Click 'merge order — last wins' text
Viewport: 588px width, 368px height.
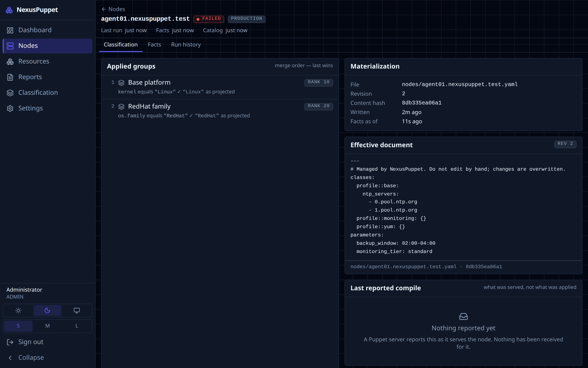(304, 66)
